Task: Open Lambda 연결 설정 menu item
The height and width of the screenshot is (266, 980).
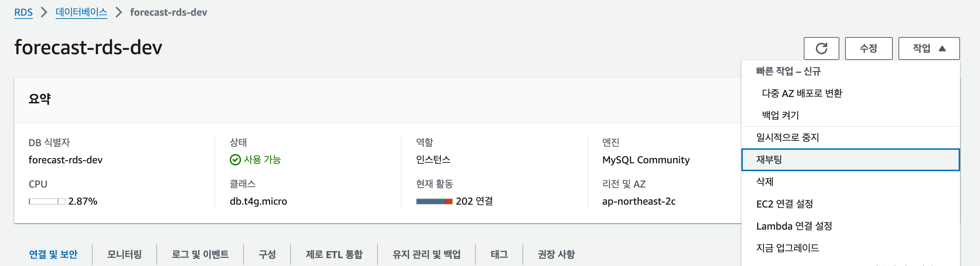Action: pos(850,226)
